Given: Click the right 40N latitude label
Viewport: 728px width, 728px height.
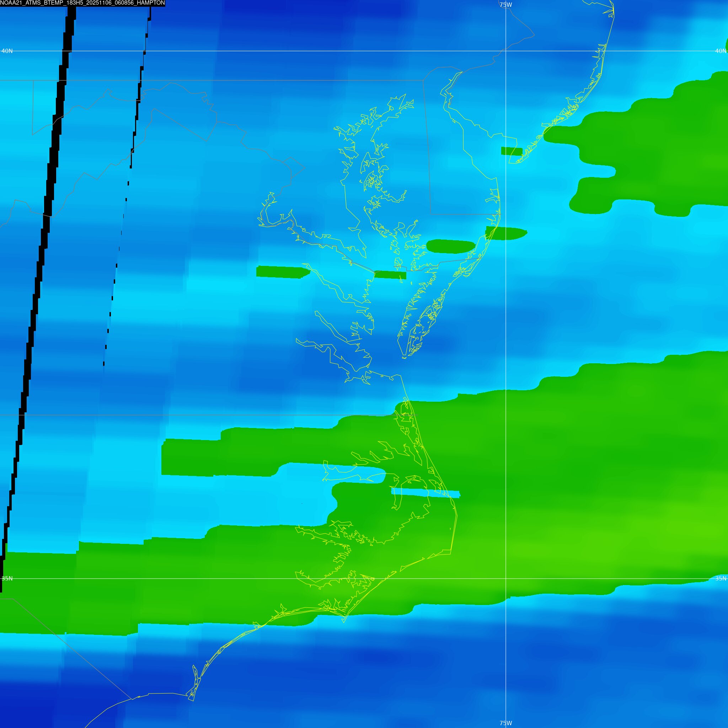Looking at the screenshot, I should tap(721, 51).
